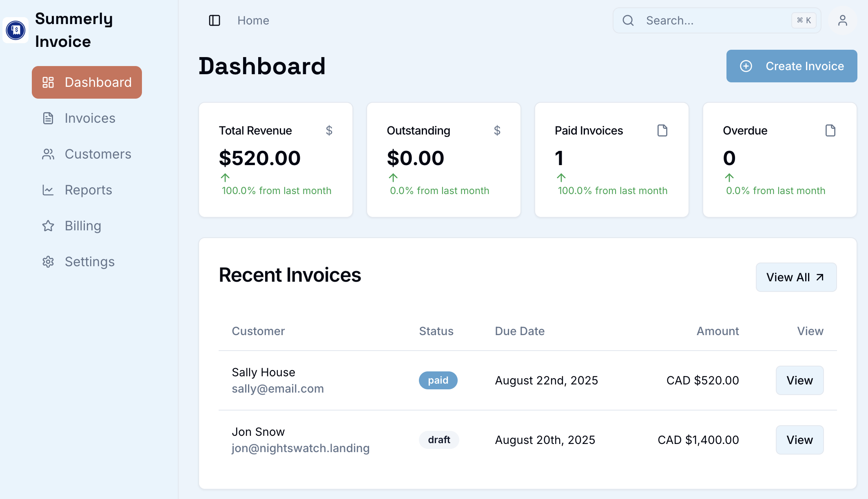Toggle the sidebar panel icon near Home
The width and height of the screenshot is (868, 499).
click(215, 20)
